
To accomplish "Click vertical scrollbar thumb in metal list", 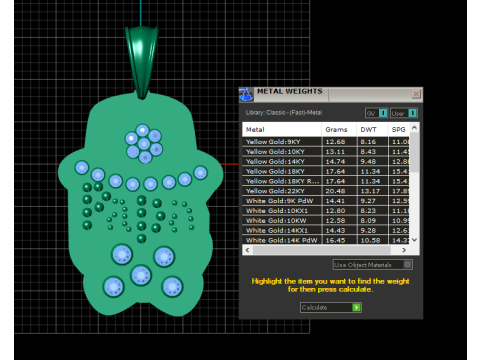I will (414, 152).
